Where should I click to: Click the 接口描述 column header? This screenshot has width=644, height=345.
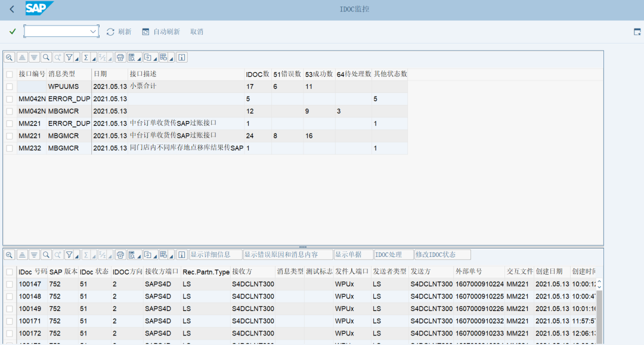click(x=186, y=74)
